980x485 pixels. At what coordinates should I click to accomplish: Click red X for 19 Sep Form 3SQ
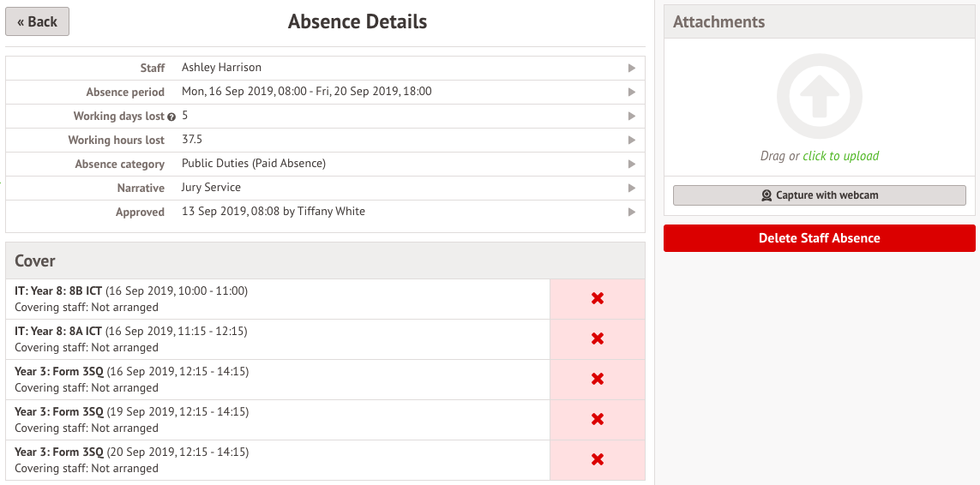coord(598,419)
